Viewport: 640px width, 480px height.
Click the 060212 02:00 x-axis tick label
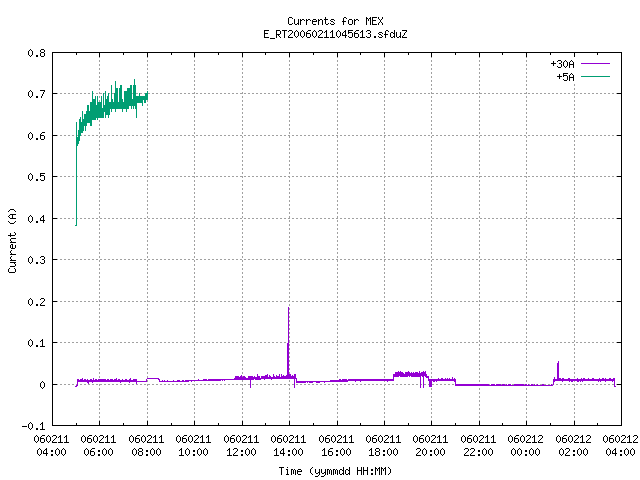coord(573,446)
